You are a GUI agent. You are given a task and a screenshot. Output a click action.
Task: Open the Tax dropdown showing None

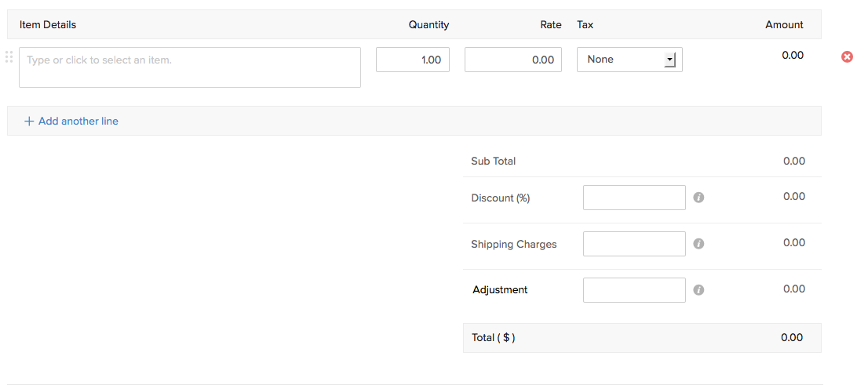coord(629,60)
